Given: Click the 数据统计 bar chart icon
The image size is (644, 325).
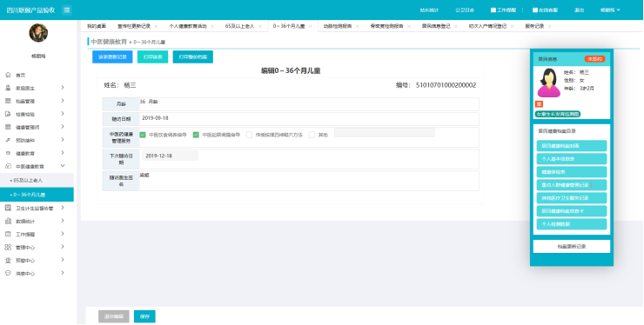Looking at the screenshot, I should point(8,222).
